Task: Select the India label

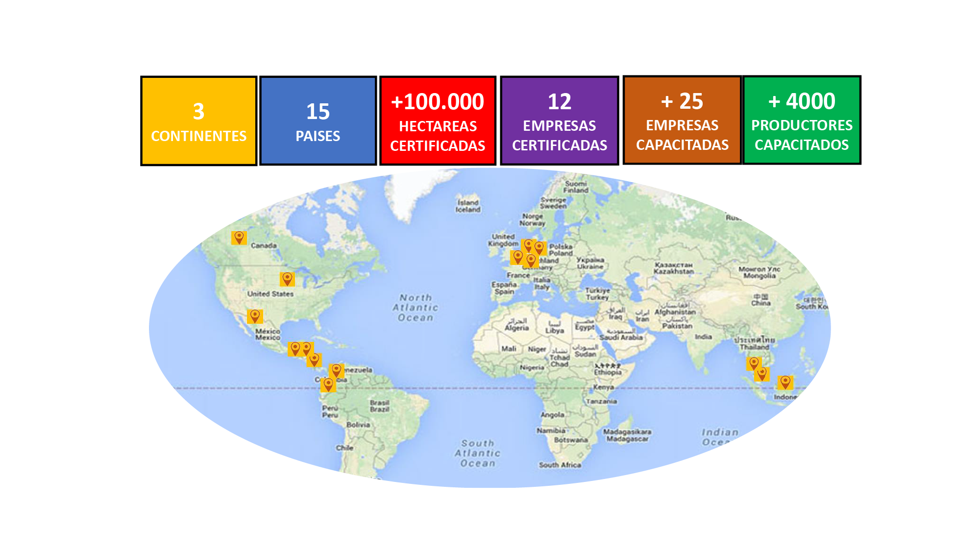Action: pyautogui.click(x=703, y=336)
